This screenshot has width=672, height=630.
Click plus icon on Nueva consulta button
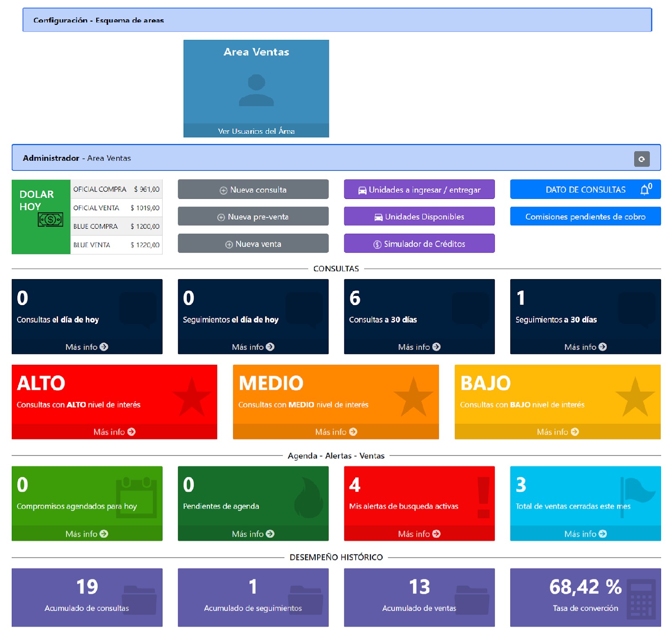coord(223,191)
